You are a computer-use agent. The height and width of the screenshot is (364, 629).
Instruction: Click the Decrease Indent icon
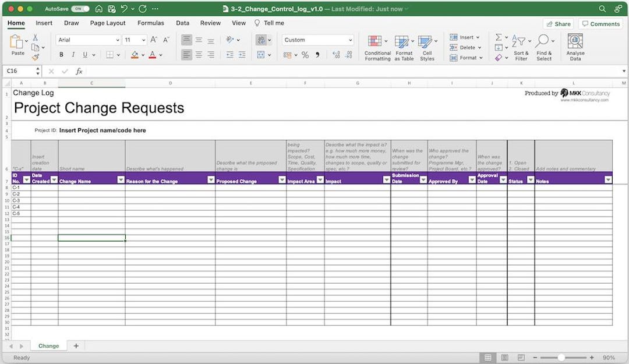pyautogui.click(x=230, y=55)
